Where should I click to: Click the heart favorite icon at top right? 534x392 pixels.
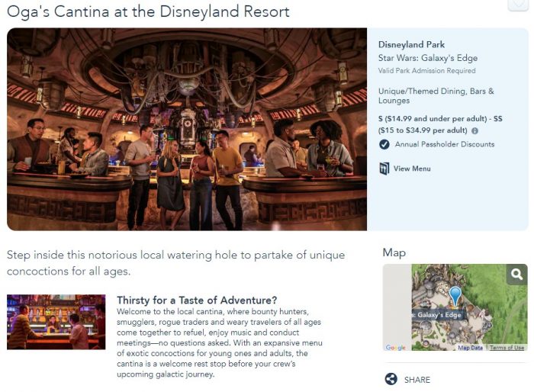(x=518, y=4)
